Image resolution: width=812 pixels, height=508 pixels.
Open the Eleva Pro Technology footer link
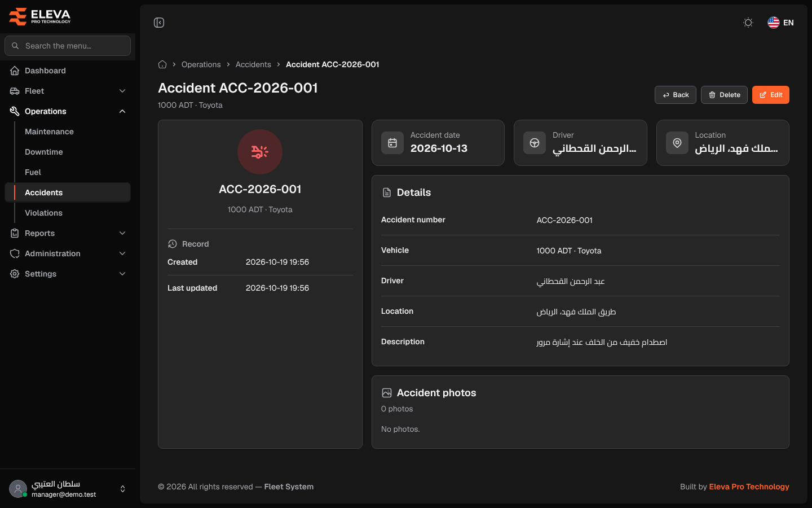(749, 487)
